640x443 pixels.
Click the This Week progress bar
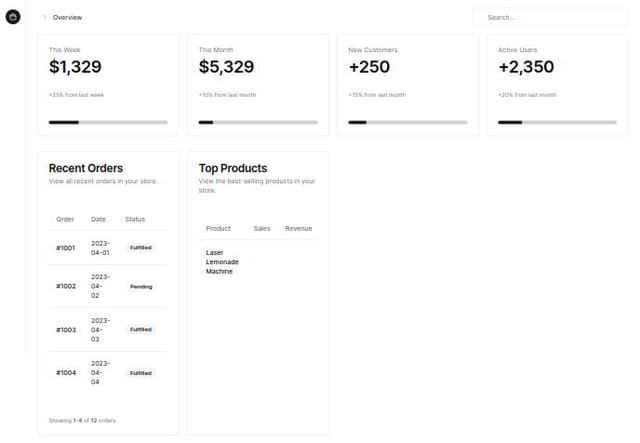(108, 122)
